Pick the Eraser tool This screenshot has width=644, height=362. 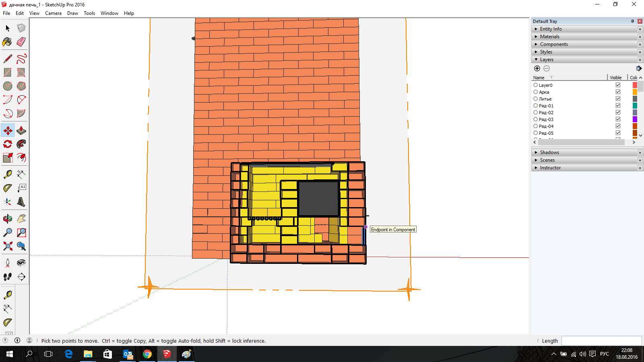coord(21,42)
